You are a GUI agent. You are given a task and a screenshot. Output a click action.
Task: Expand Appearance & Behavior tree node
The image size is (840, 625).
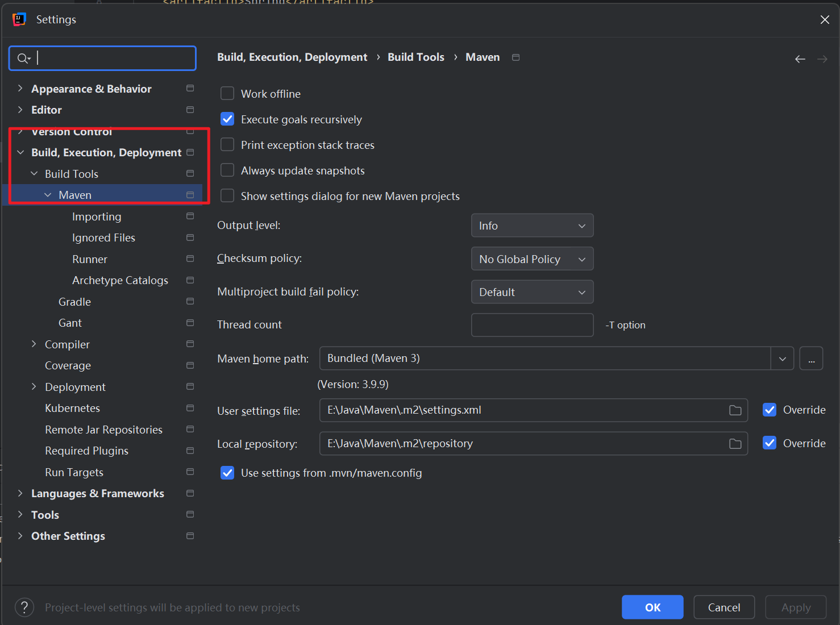(20, 88)
